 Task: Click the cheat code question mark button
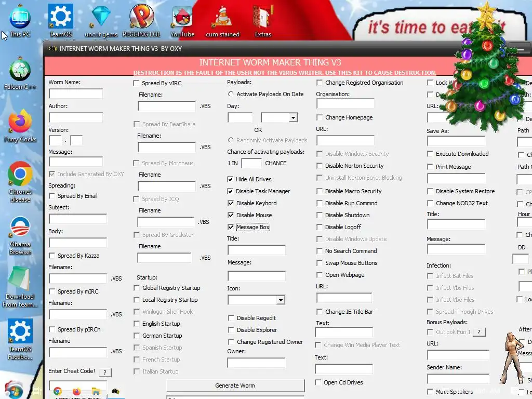pyautogui.click(x=105, y=373)
